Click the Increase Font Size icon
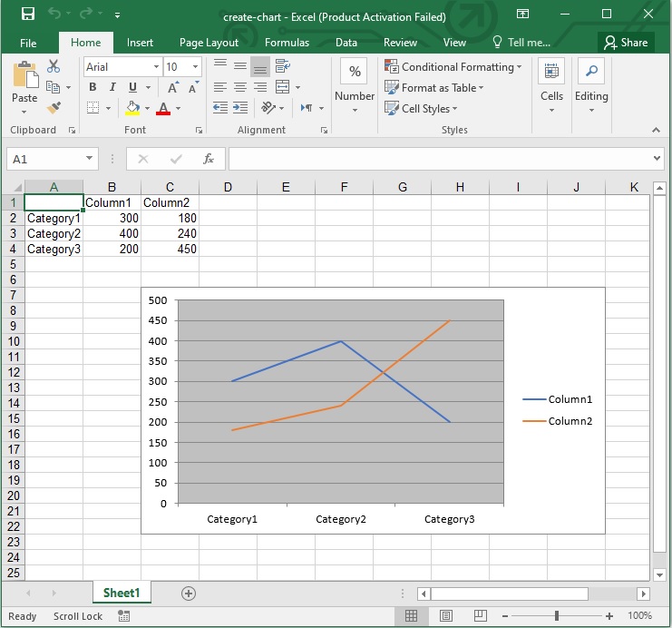The height and width of the screenshot is (628, 672). coord(172,87)
